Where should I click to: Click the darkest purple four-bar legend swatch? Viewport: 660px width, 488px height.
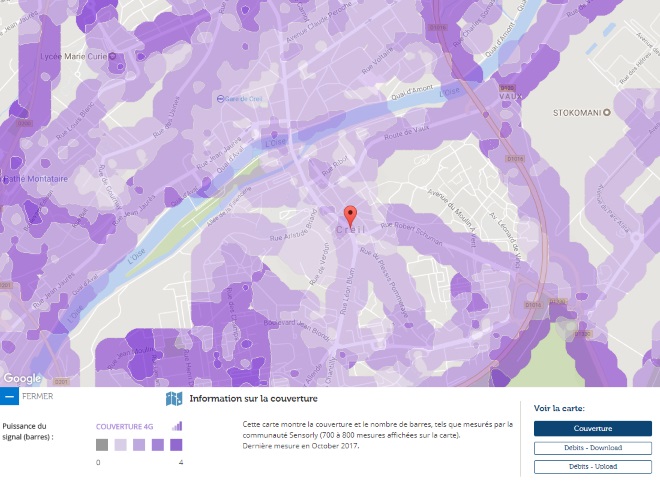click(176, 445)
